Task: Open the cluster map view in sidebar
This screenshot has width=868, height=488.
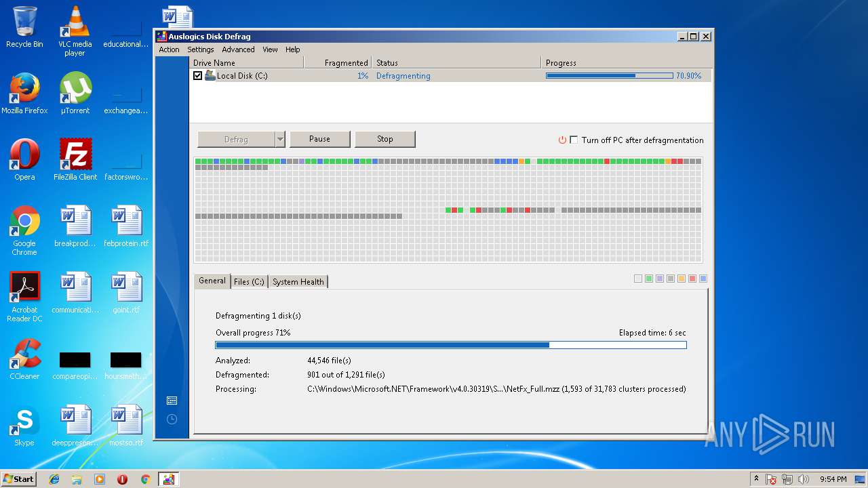Action: [172, 401]
